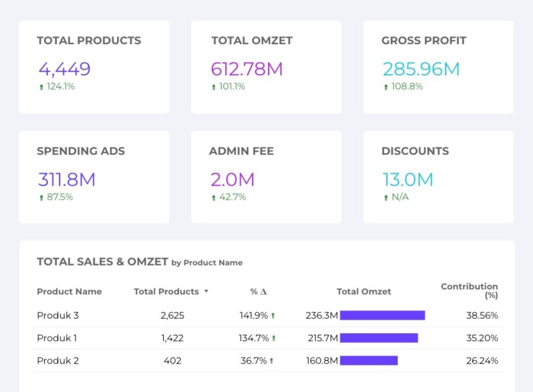Select the Produk 2 row name
The image size is (533, 392).
[x=58, y=361]
